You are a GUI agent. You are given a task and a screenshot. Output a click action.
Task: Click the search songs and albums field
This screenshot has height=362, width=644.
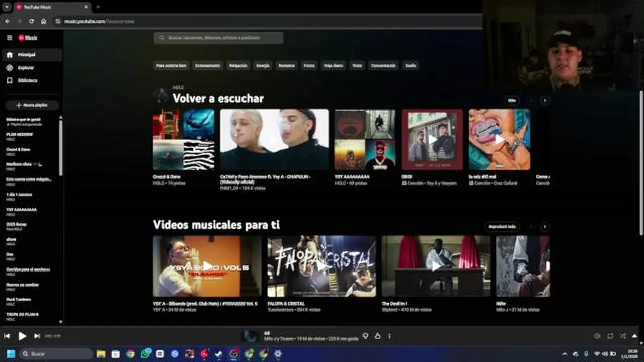218,38
